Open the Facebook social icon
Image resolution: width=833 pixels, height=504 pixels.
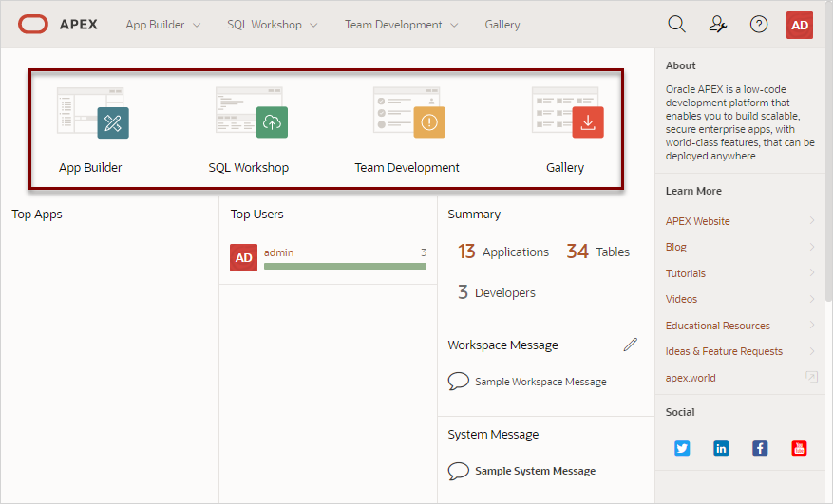[x=760, y=448]
